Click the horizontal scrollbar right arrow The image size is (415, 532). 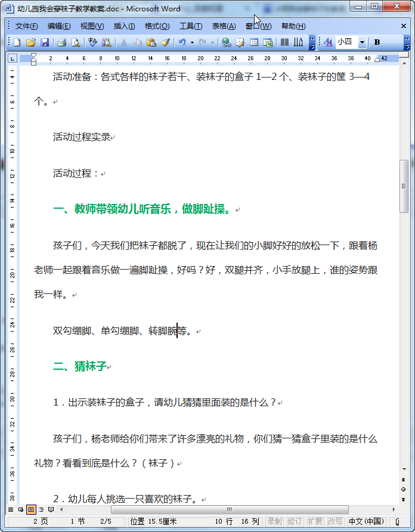point(394,509)
